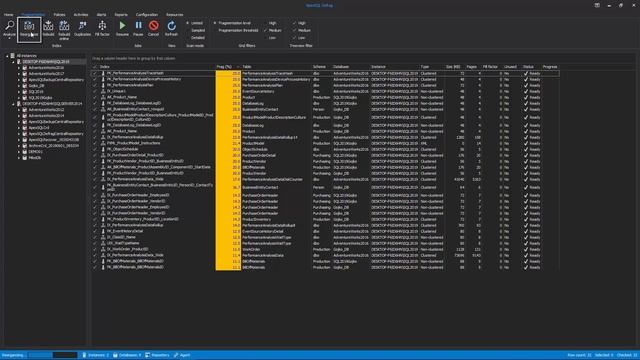Click the Reorganize index icon
The image size is (640, 360).
[29, 26]
